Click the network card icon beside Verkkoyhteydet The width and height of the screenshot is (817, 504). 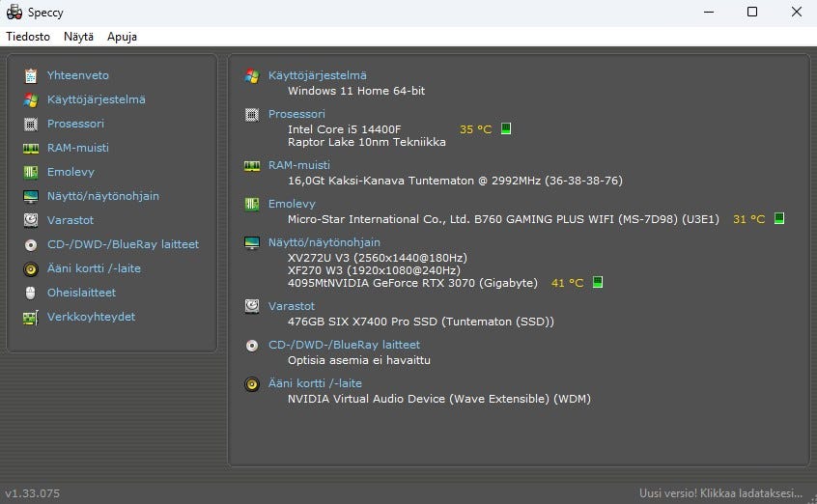tap(31, 318)
